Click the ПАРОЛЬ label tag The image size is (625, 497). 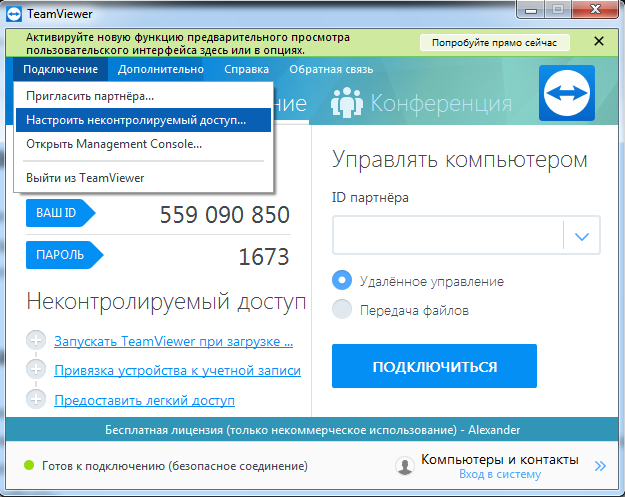point(65,255)
